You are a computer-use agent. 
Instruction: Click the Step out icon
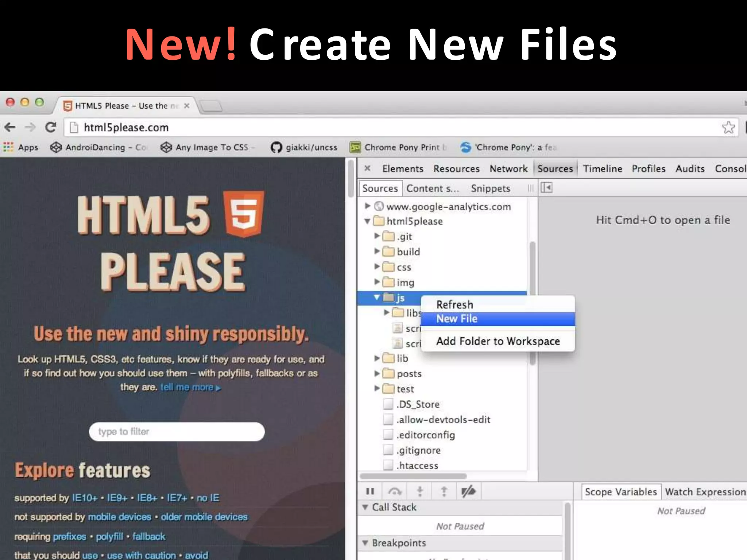pos(444,491)
